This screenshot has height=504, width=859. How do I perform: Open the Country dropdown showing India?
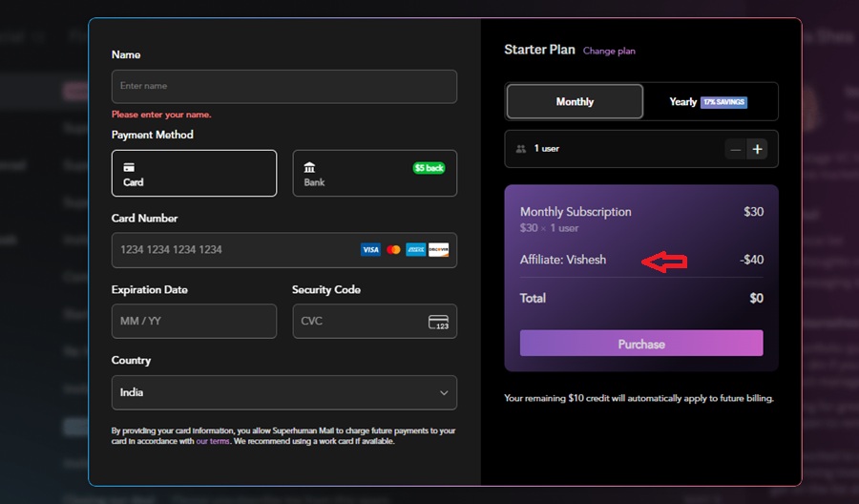pyautogui.click(x=283, y=392)
